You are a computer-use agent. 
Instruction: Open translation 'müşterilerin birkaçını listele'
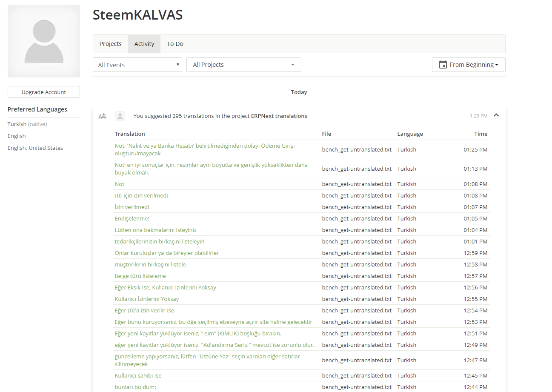[150, 264]
